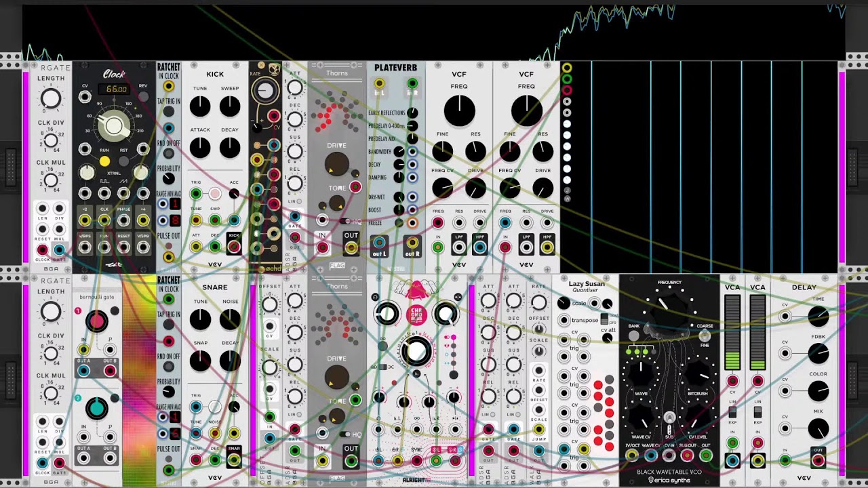
Task: Click the FREQ knob on the left VCF
Action: click(x=459, y=110)
